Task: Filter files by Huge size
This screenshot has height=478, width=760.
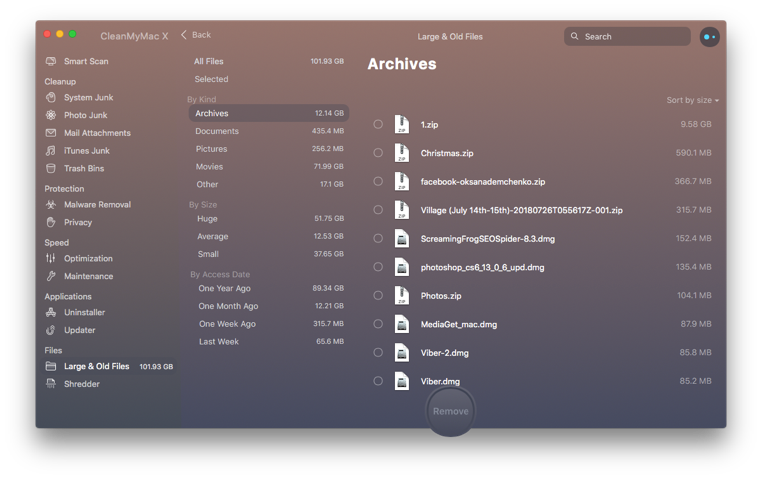Action: pyautogui.click(x=269, y=219)
